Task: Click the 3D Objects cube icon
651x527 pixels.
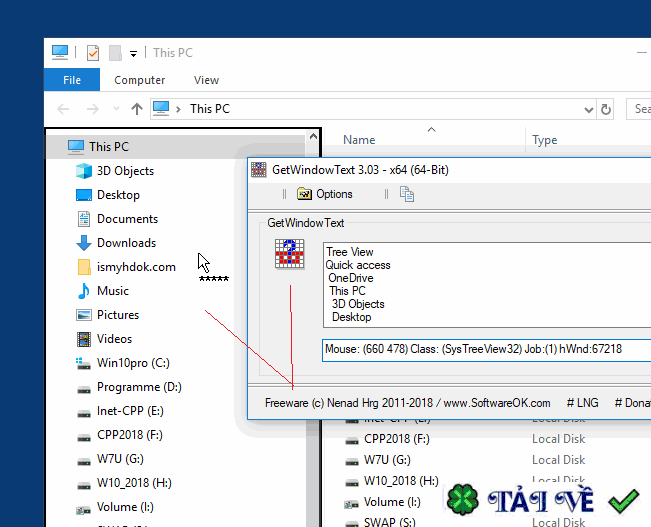Action: click(84, 171)
